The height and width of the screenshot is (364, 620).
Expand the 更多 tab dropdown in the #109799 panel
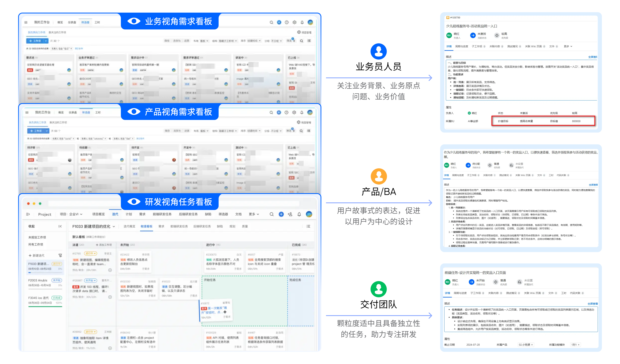tap(568, 46)
